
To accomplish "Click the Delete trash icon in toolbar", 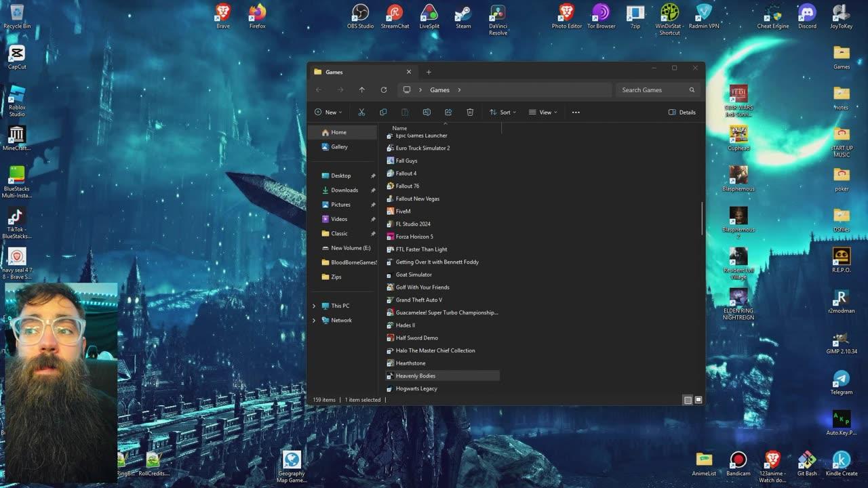I will pos(470,113).
